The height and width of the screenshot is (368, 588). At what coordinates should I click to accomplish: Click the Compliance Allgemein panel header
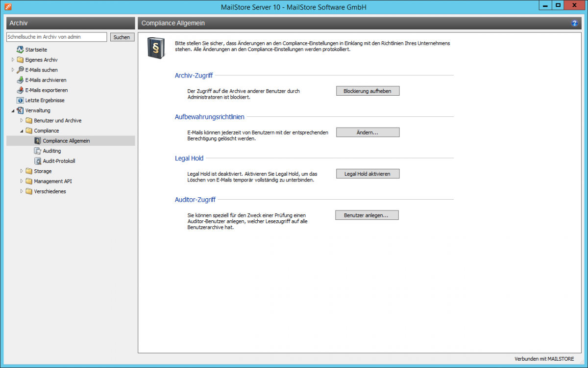pyautogui.click(x=360, y=23)
